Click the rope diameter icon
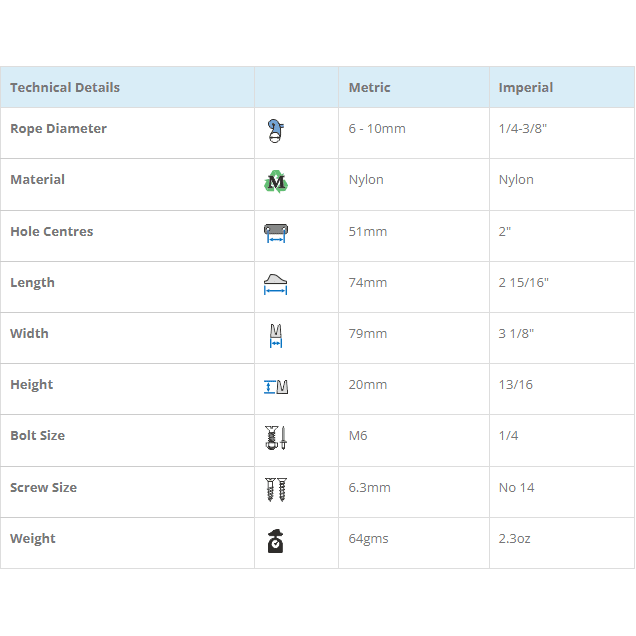The image size is (636, 636). click(x=276, y=131)
